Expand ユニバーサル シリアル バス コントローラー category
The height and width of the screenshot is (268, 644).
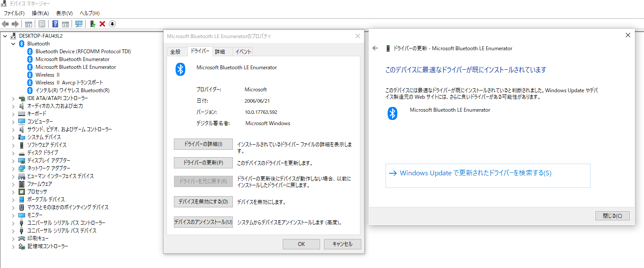(13, 223)
